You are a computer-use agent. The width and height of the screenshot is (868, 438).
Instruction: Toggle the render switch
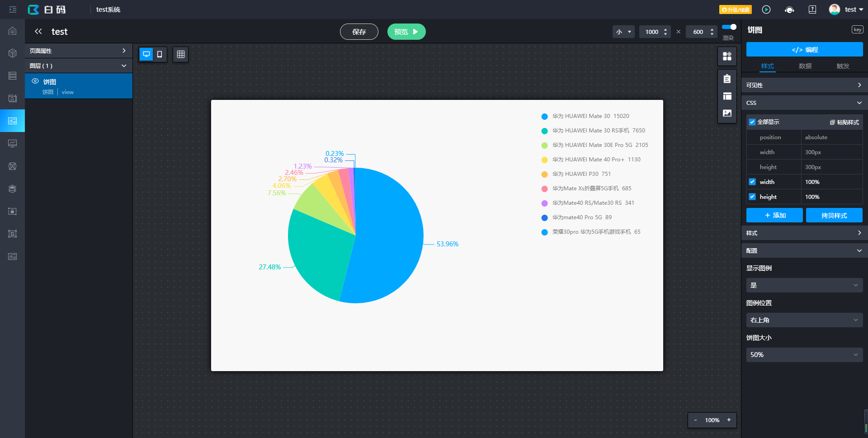[x=729, y=27]
